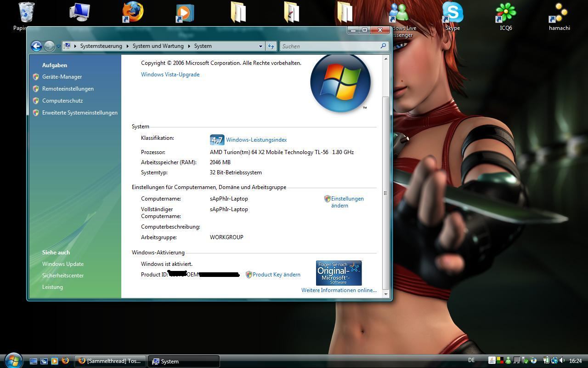The width and height of the screenshot is (588, 368).
Task: Click the magnifier search icon
Action: pos(383,46)
